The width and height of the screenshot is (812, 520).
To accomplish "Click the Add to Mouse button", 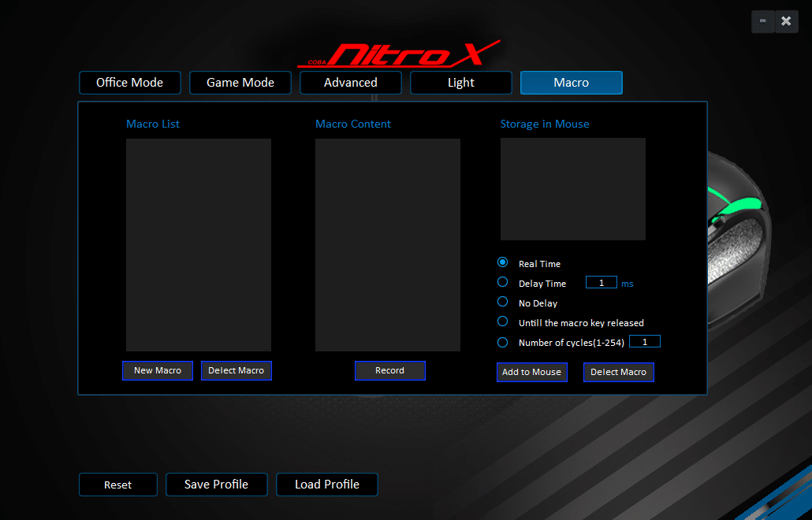I will 532,372.
